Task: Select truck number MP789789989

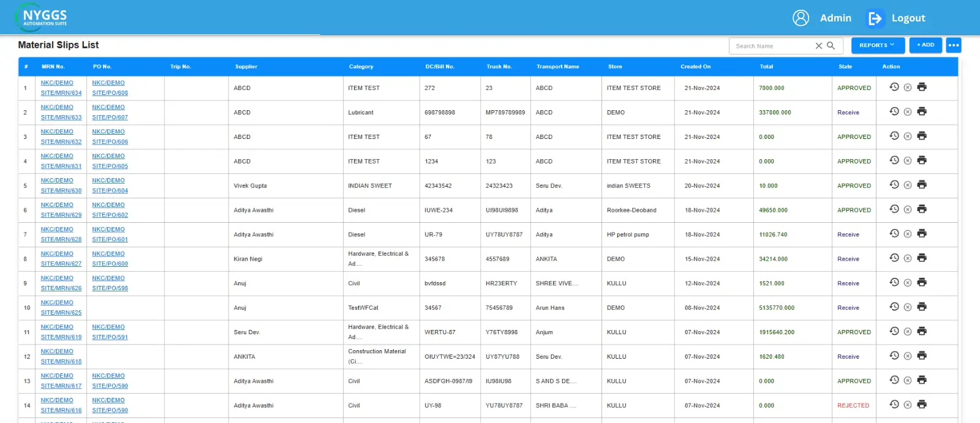Action: point(505,113)
